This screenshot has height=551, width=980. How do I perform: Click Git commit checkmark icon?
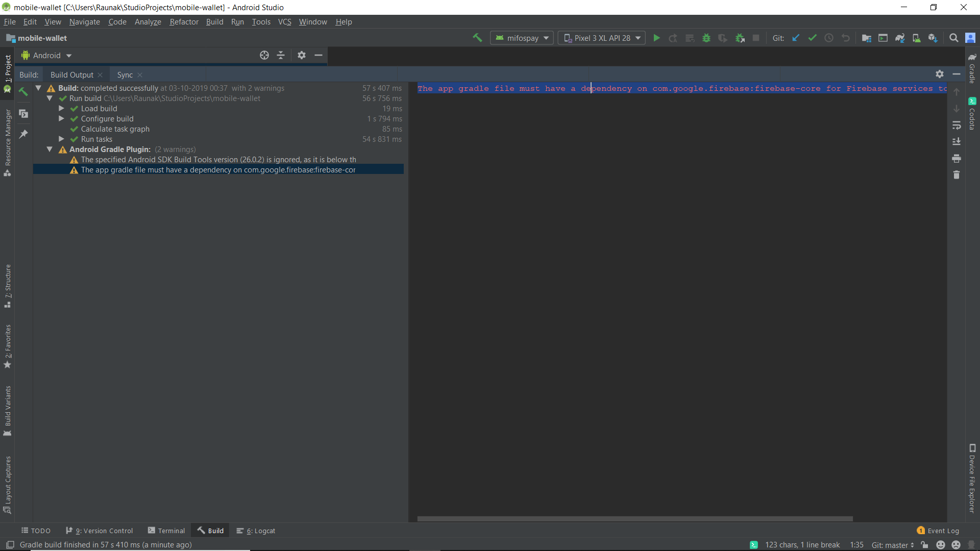(812, 38)
